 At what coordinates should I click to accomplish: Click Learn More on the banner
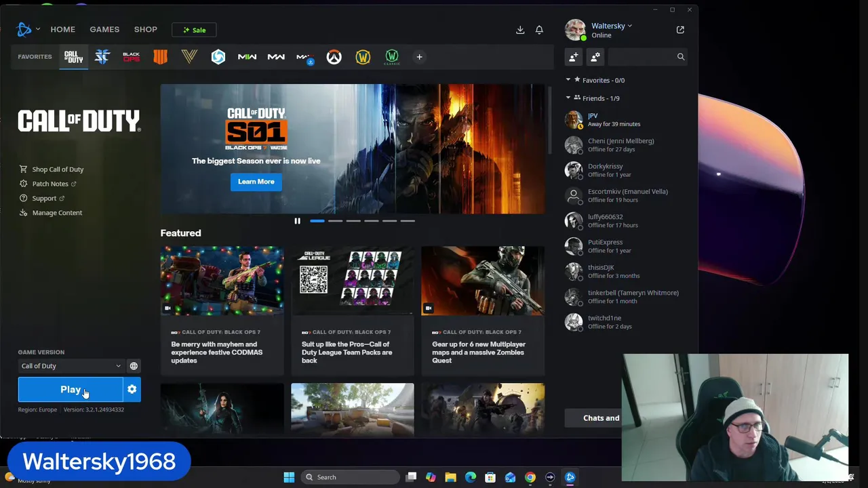tap(256, 182)
